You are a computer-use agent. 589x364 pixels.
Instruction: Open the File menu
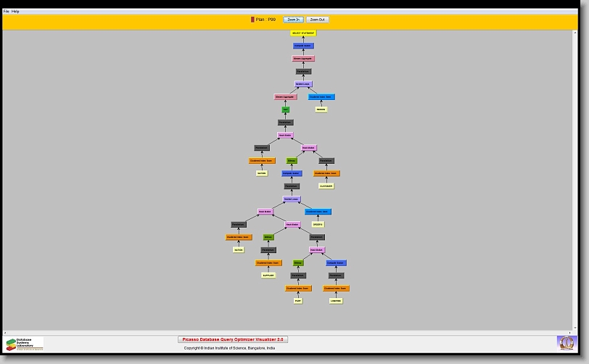coord(7,12)
